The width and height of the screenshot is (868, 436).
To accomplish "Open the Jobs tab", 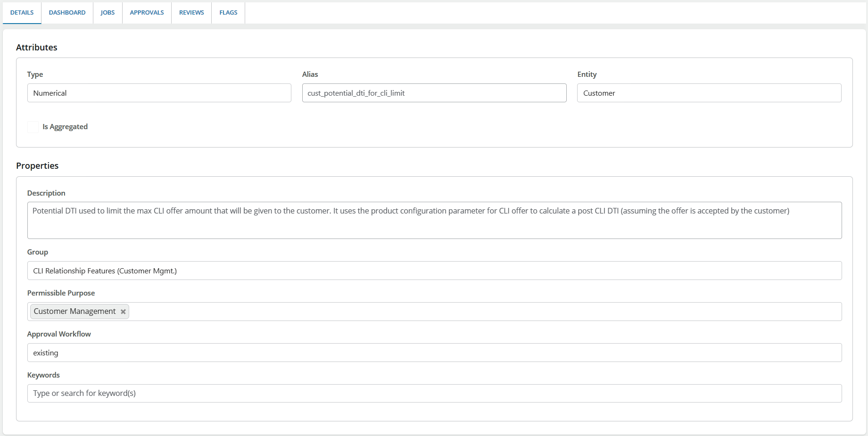I will coord(107,13).
